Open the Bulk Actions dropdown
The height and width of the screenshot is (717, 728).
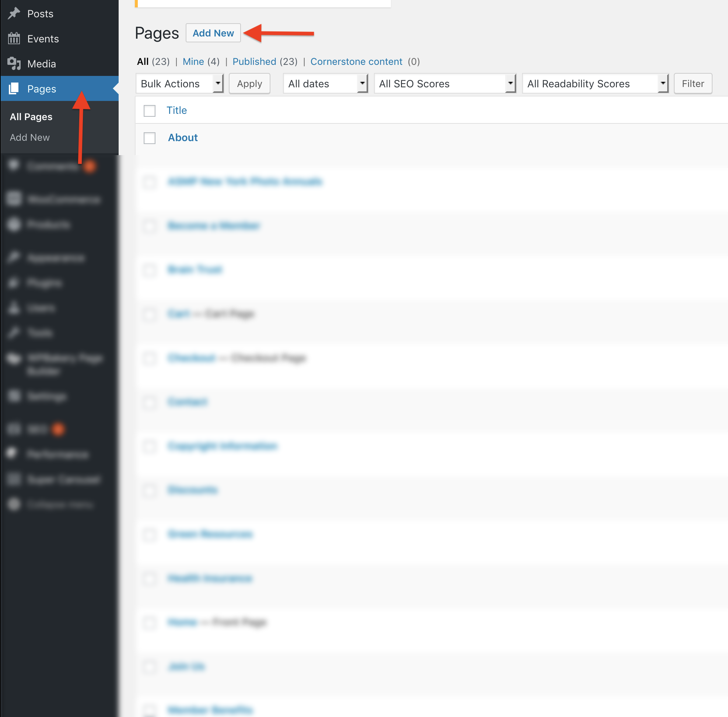pos(180,84)
